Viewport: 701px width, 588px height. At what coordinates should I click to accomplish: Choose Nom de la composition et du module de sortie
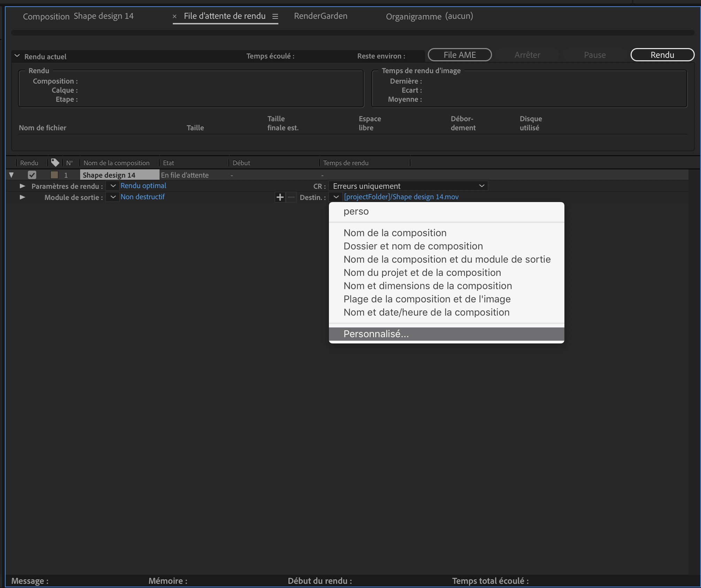pos(447,259)
